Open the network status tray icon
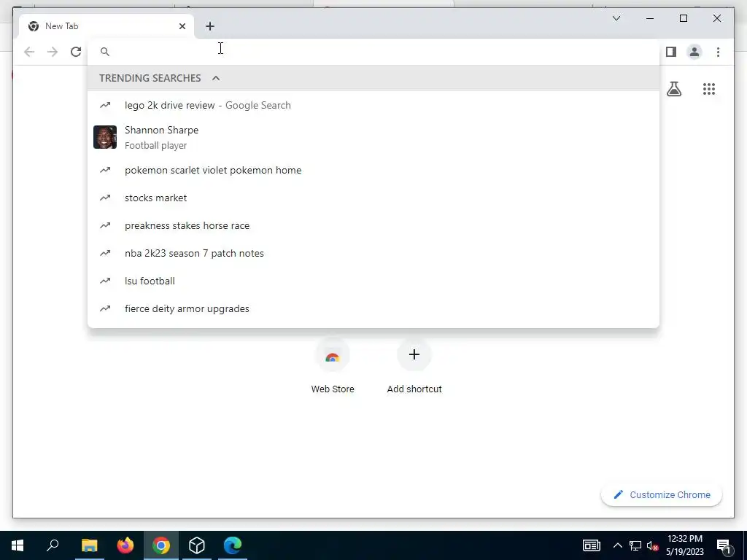 tap(635, 545)
